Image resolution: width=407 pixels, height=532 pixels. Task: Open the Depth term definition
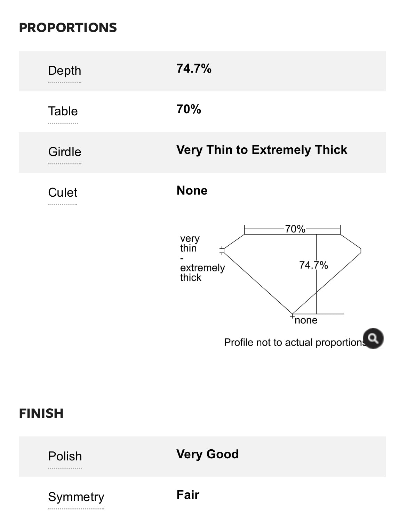click(64, 71)
